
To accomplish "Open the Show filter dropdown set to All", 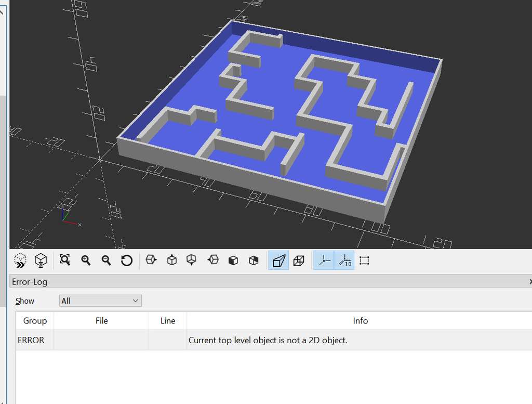I will pyautogui.click(x=100, y=301).
